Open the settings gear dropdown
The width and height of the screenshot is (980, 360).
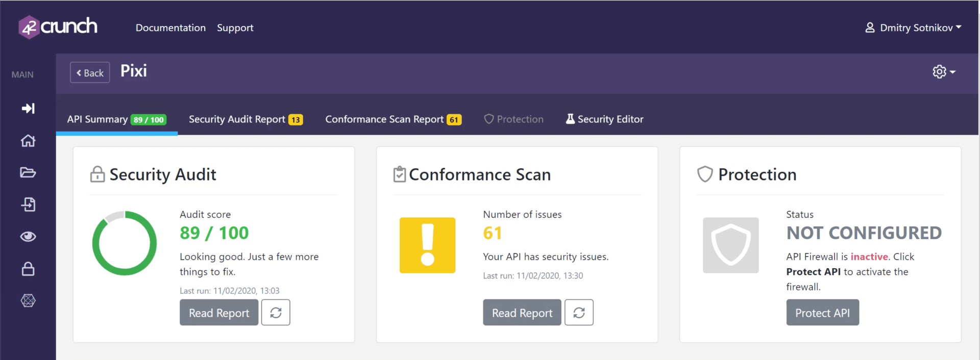click(944, 72)
